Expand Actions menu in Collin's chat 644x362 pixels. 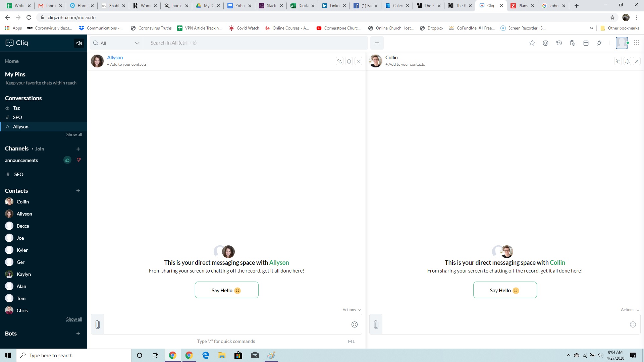point(630,310)
